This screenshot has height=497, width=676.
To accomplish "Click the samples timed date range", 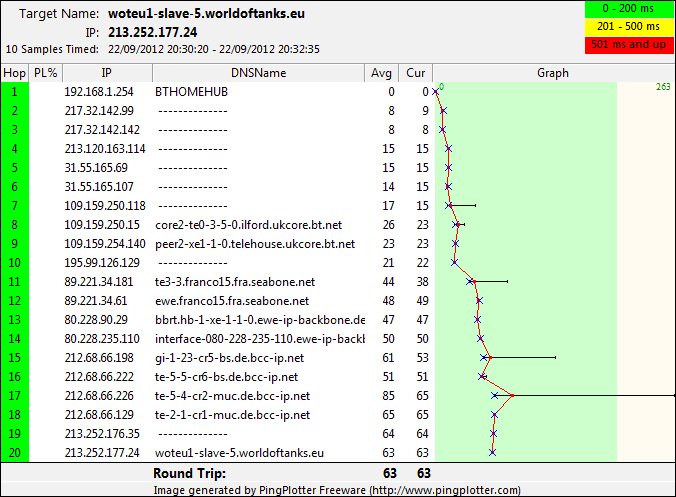I will click(214, 49).
